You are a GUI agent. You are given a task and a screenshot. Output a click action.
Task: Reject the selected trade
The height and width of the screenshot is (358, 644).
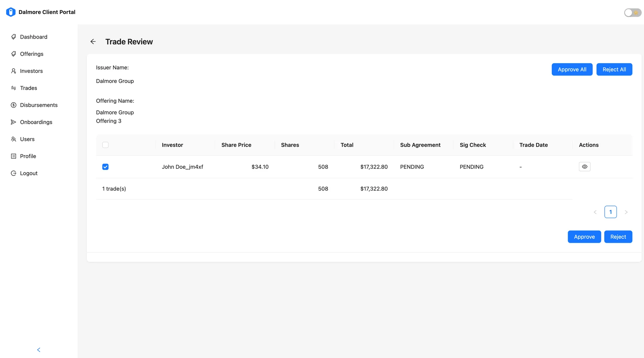(618, 237)
